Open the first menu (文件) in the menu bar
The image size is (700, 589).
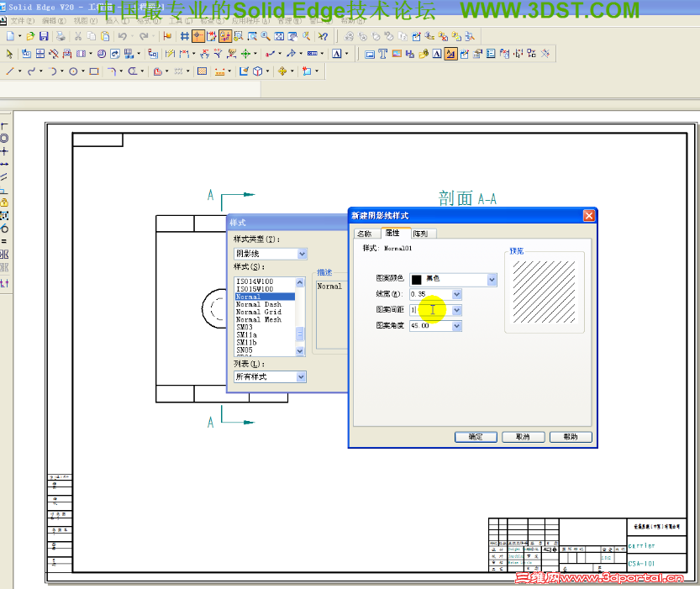point(21,21)
